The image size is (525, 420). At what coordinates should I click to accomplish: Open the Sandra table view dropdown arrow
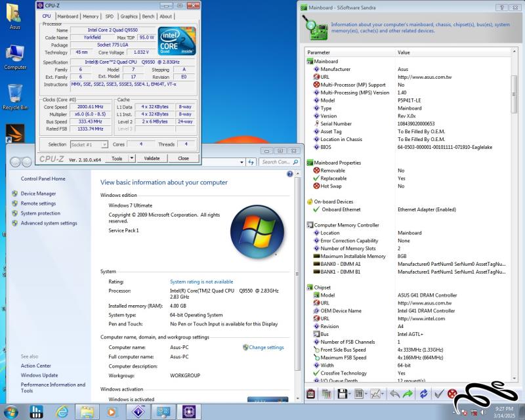366,394
